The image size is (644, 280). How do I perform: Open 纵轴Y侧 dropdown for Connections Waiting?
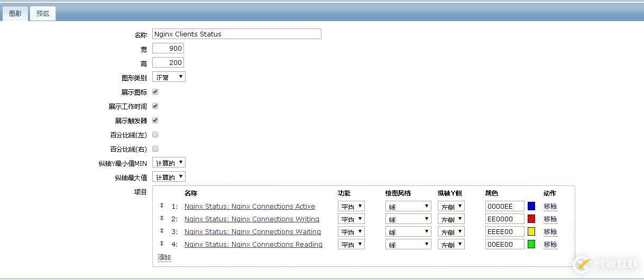(451, 231)
